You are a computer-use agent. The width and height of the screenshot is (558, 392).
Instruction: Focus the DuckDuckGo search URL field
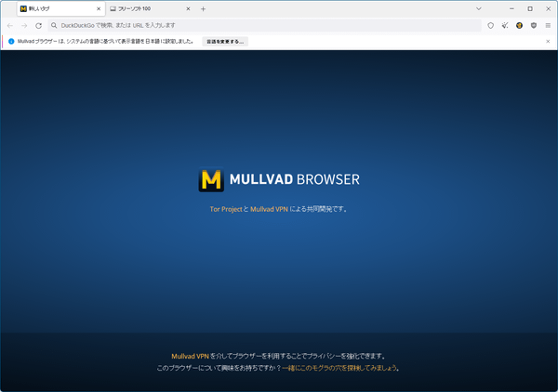point(265,26)
